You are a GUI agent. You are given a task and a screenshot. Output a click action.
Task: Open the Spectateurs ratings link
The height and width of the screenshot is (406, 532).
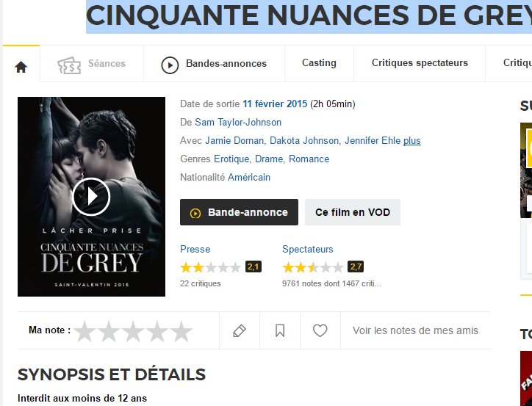click(x=308, y=249)
